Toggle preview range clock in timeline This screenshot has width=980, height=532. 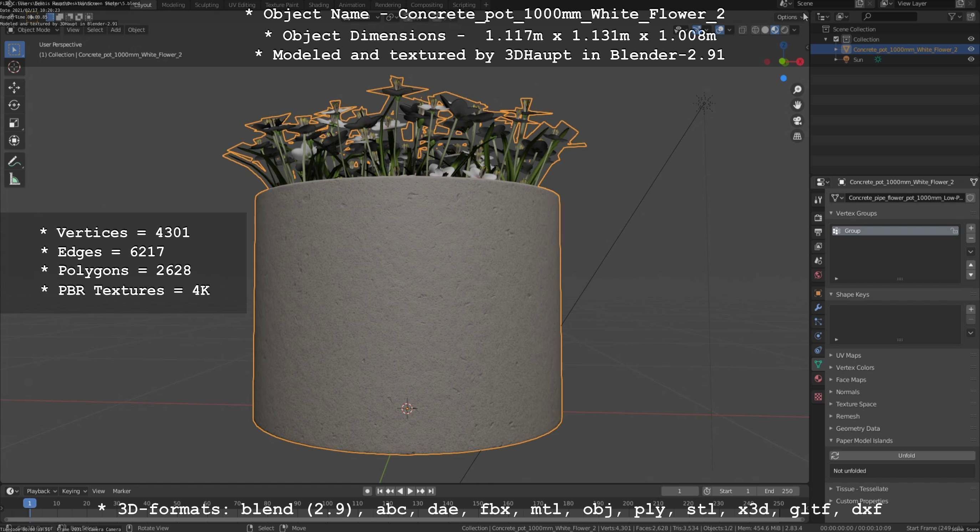pos(707,491)
